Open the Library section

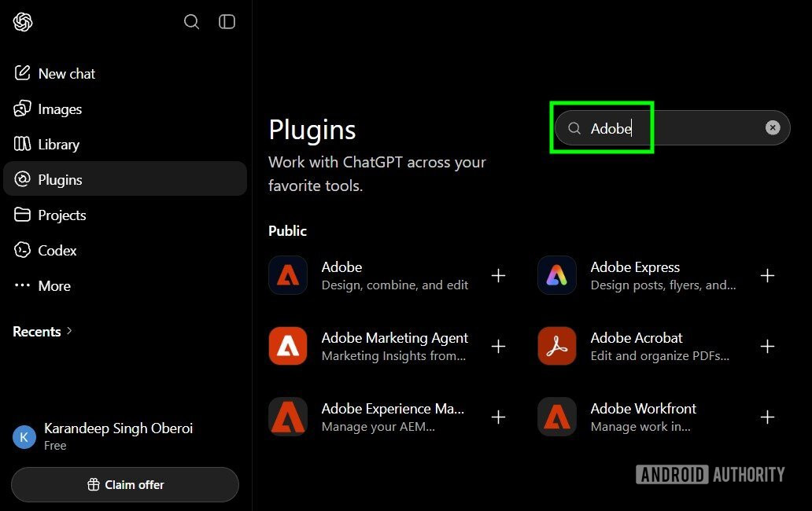click(125, 144)
